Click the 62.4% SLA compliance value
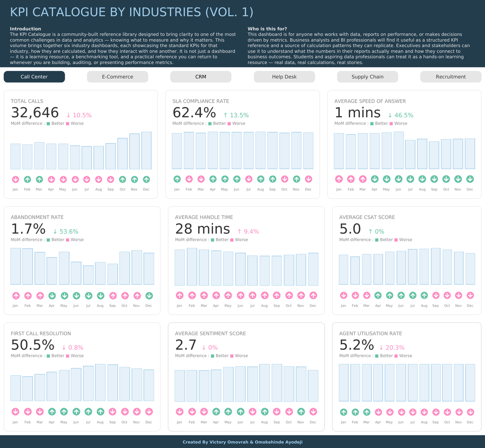 point(194,113)
